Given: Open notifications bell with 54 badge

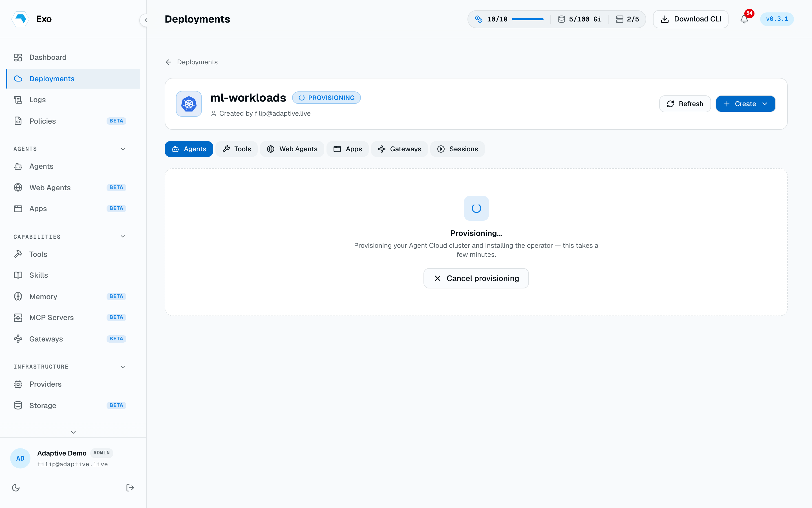Looking at the screenshot, I should (x=744, y=19).
